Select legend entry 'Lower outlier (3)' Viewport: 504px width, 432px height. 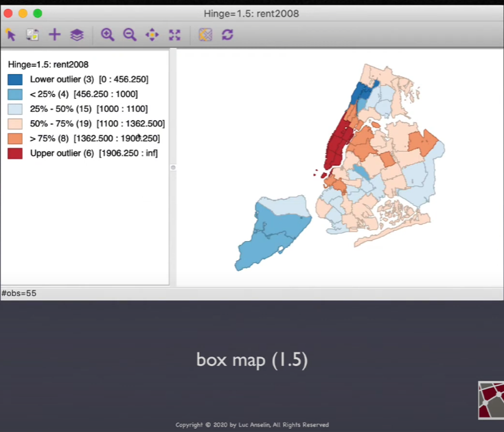coord(89,80)
